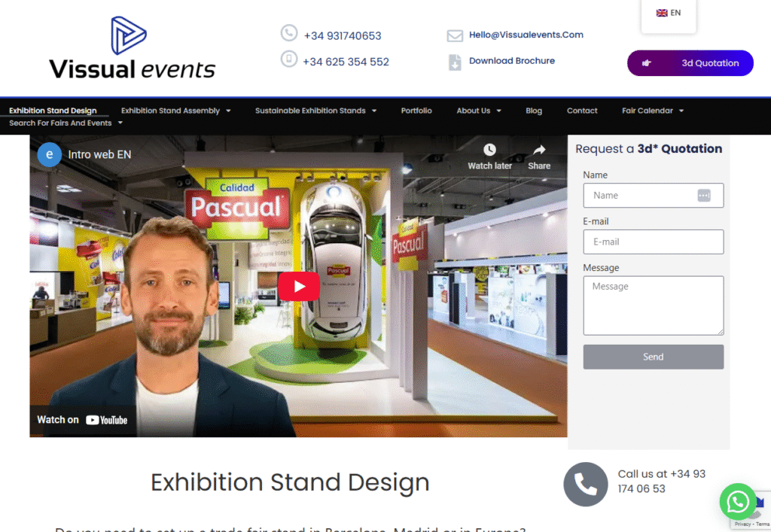The image size is (771, 532).
Task: Click the landline phone icon
Action: click(289, 33)
